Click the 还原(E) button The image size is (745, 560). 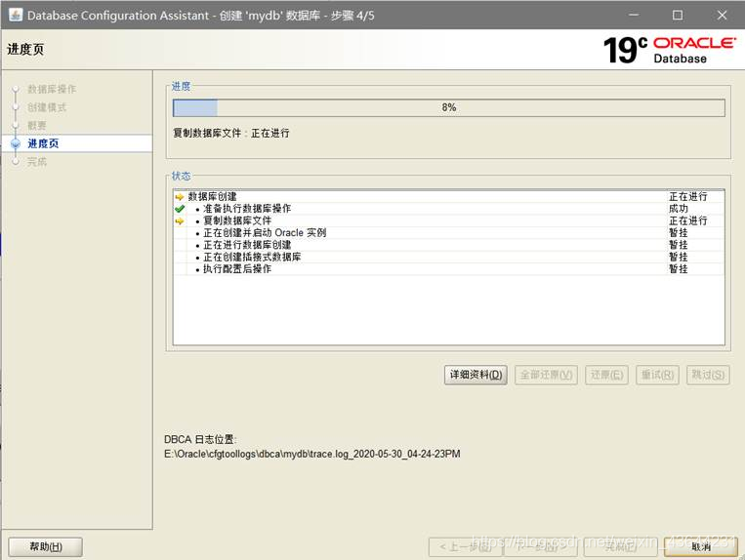click(x=606, y=375)
